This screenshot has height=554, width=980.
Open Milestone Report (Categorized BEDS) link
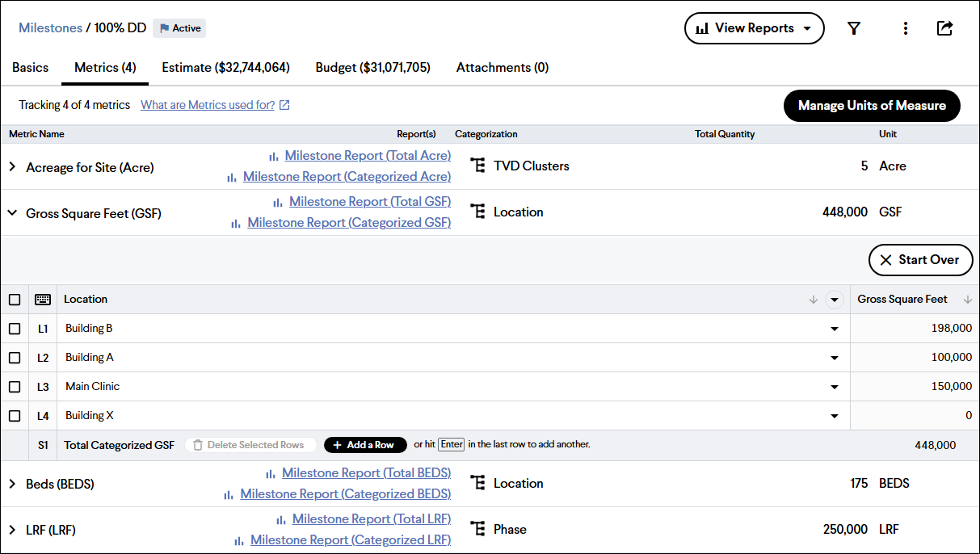(345, 493)
